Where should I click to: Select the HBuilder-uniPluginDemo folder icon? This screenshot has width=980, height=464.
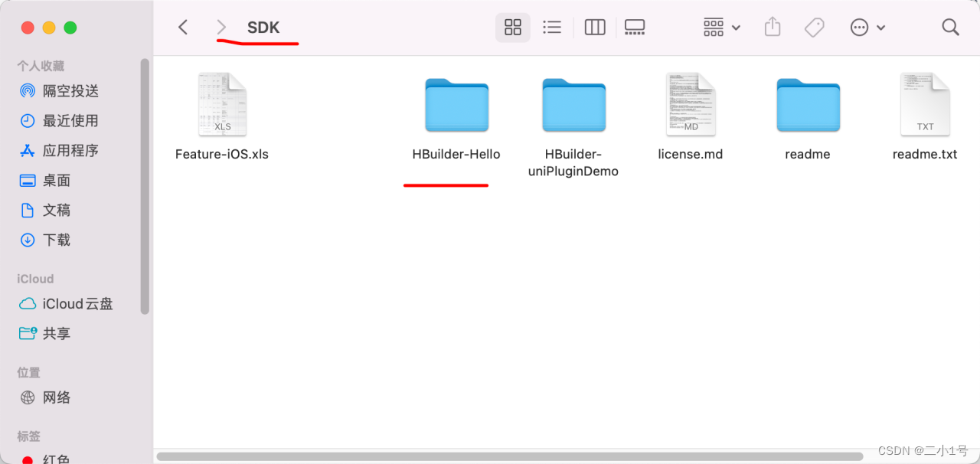pyautogui.click(x=573, y=105)
